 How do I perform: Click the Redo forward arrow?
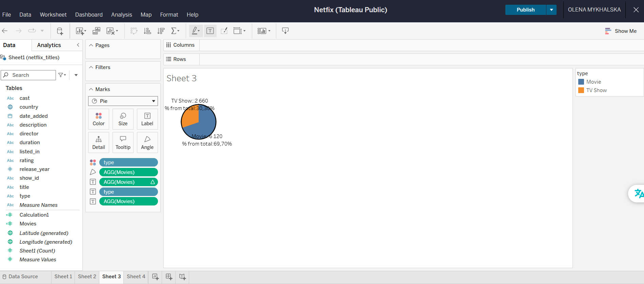19,31
